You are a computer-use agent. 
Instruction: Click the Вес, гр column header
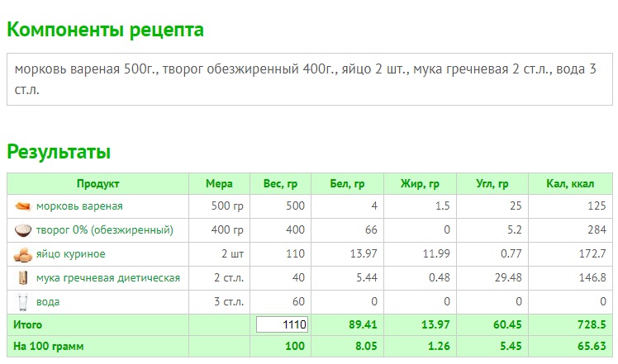coord(280,183)
